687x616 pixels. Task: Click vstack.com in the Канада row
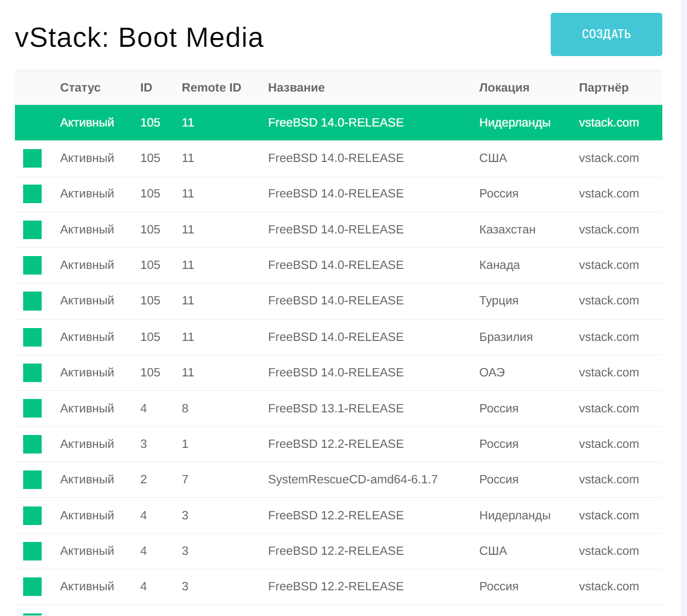609,265
